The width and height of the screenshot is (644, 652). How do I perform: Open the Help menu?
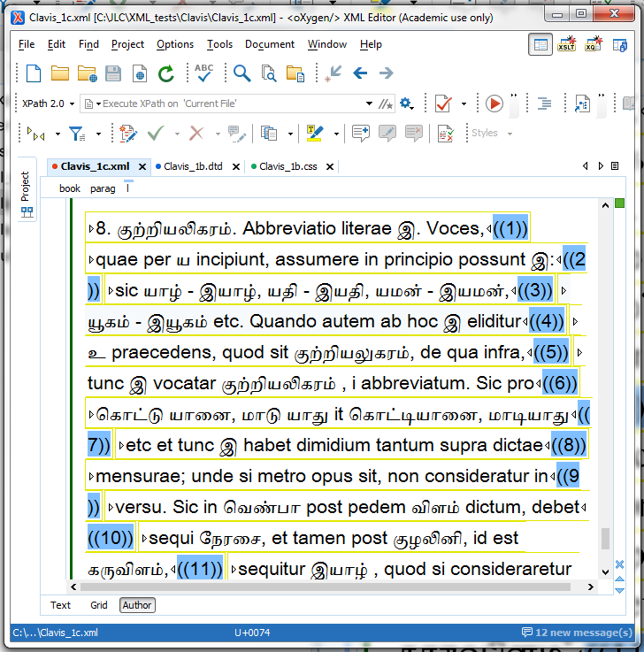(x=371, y=44)
